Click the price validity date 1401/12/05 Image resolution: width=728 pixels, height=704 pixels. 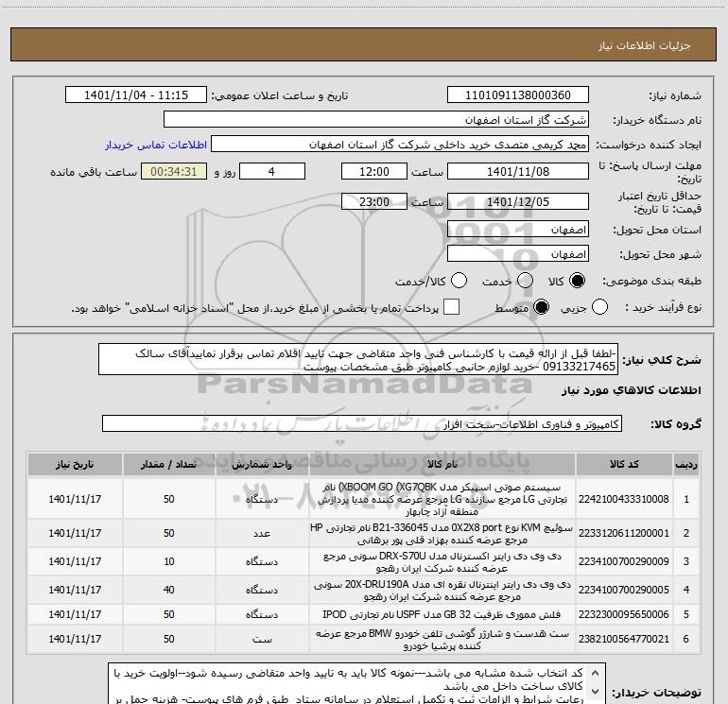[x=518, y=201]
